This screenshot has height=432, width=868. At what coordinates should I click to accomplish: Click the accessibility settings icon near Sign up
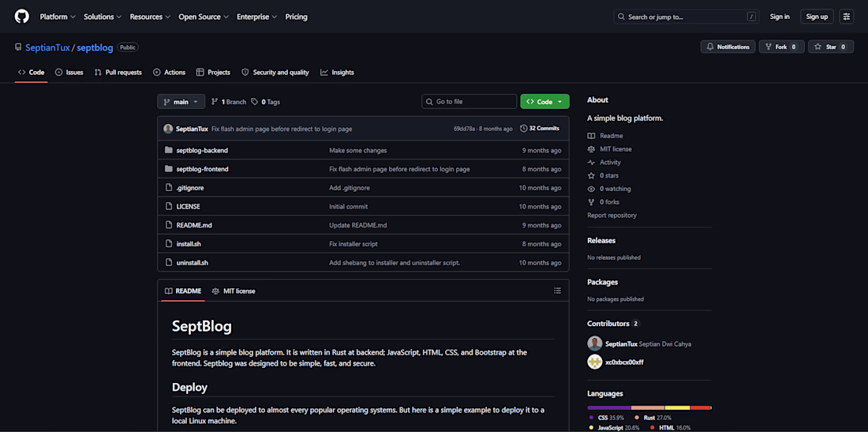(x=847, y=17)
